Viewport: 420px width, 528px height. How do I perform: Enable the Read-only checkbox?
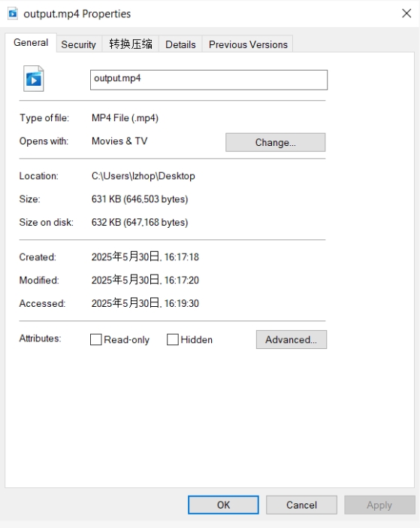(x=96, y=339)
